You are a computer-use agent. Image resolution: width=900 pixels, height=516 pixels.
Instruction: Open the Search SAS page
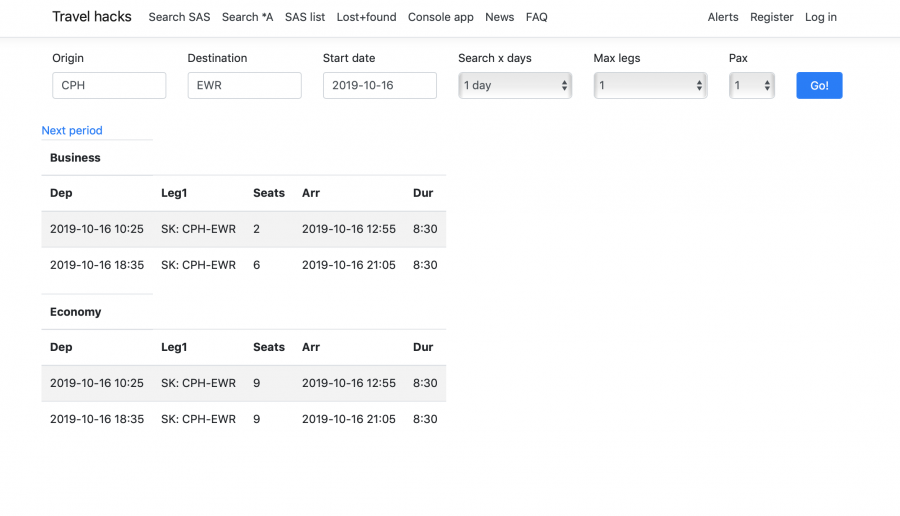pyautogui.click(x=179, y=17)
